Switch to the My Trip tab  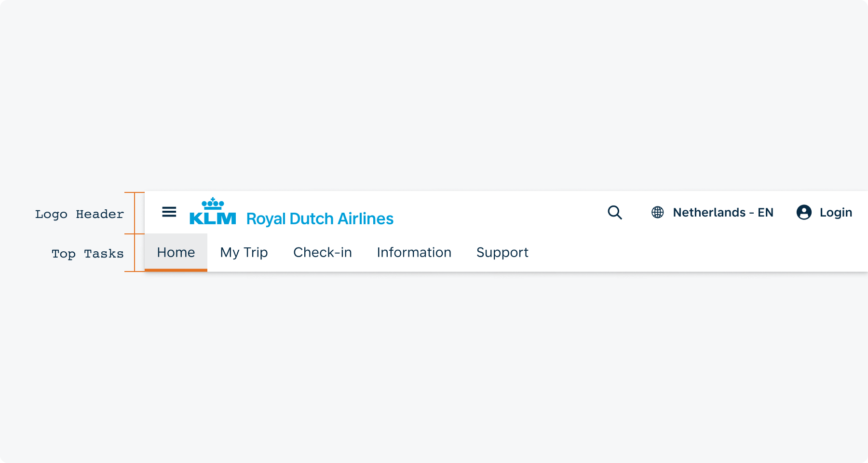pyautogui.click(x=244, y=252)
